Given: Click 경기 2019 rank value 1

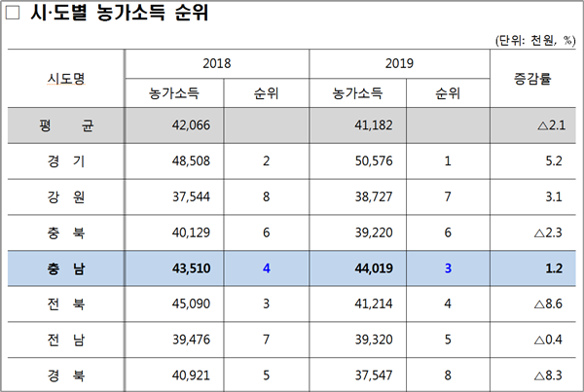Looking at the screenshot, I should (x=448, y=160).
